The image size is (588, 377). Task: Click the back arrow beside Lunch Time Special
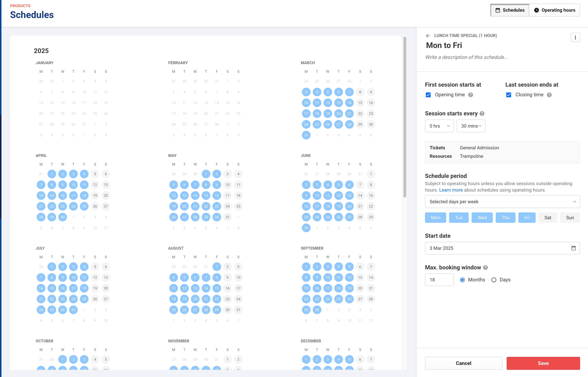coord(428,36)
